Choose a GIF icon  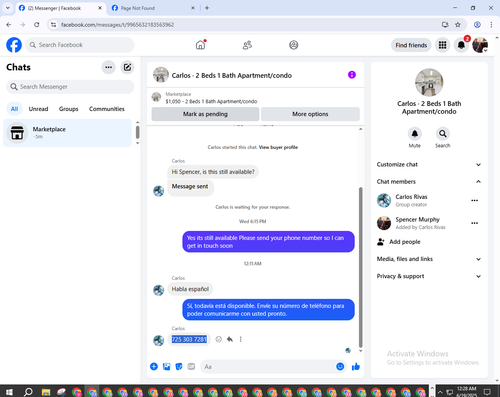191,367
